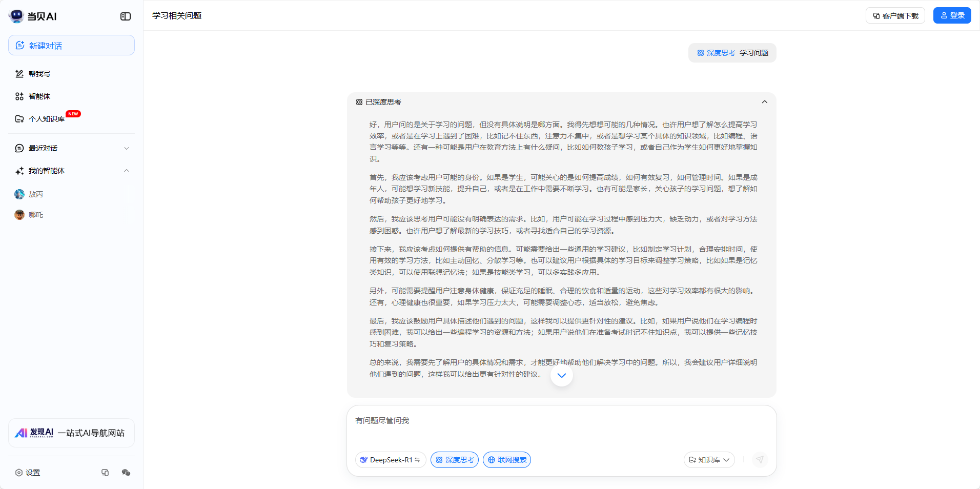The image size is (980, 489).
Task: Switch model via the DeepSeek-R1 selector
Action: point(391,460)
